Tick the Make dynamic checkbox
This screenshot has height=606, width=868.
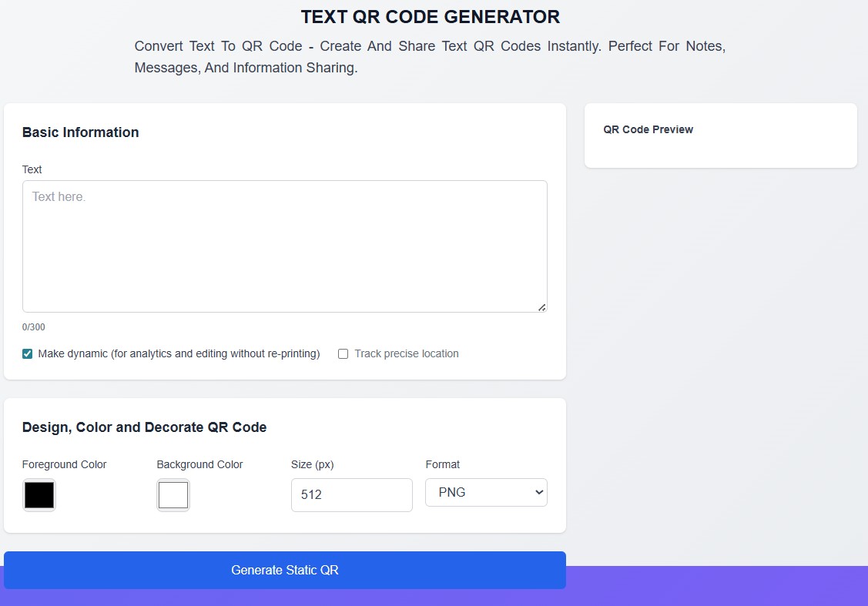[x=27, y=353]
